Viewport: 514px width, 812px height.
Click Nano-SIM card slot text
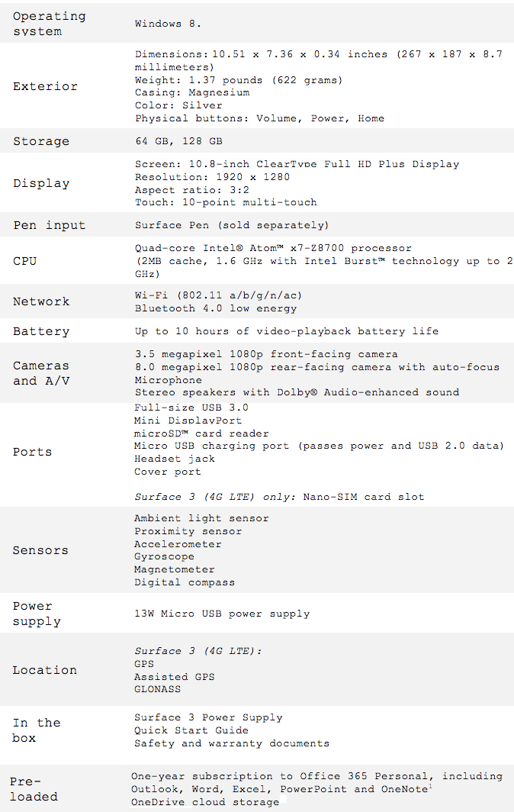click(x=363, y=497)
